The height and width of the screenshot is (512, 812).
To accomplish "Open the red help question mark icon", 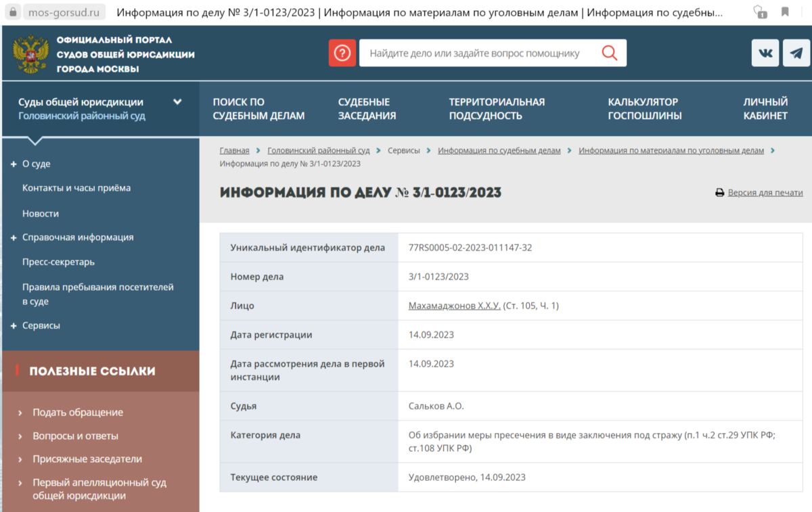I will pyautogui.click(x=342, y=52).
